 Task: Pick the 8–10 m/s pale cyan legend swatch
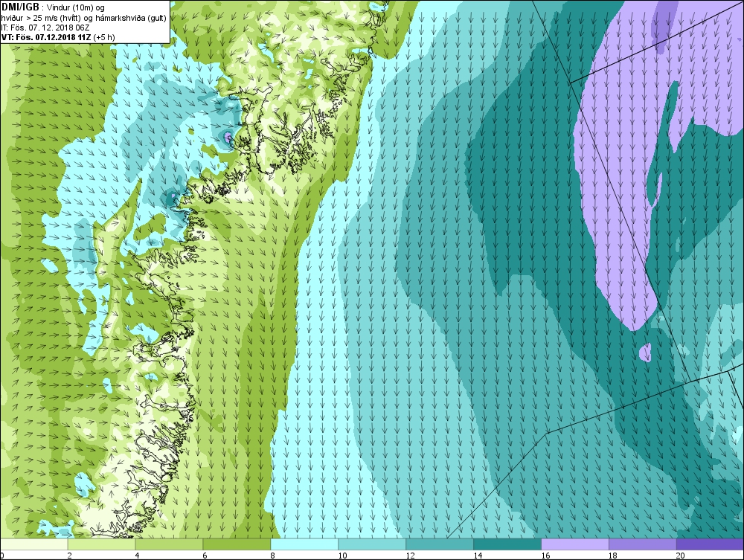(304, 544)
